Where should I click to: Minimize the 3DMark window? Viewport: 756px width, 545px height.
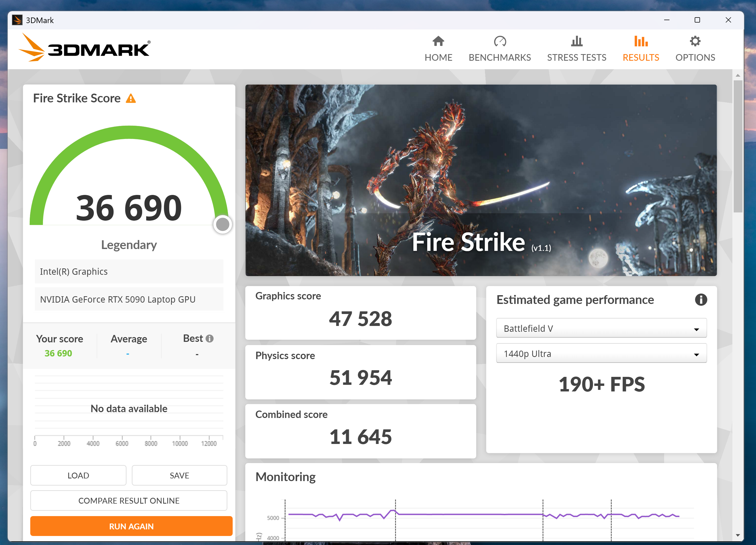coord(666,20)
